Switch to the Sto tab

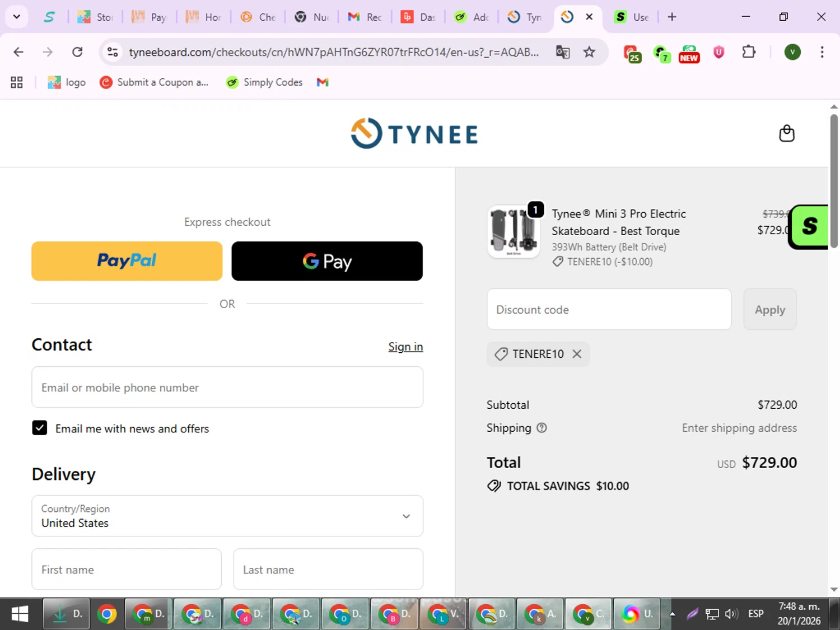pyautogui.click(x=95, y=17)
